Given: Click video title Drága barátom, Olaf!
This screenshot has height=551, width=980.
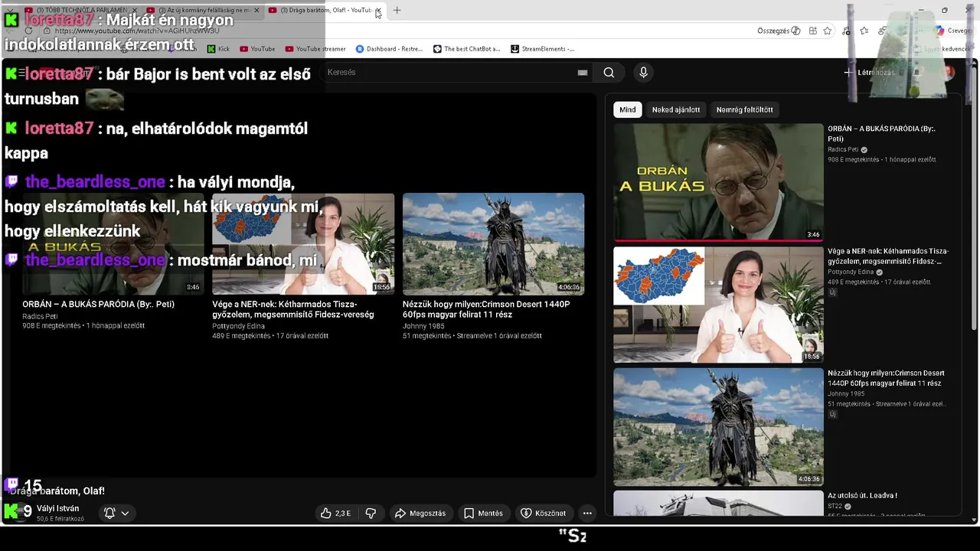Looking at the screenshot, I should (57, 491).
